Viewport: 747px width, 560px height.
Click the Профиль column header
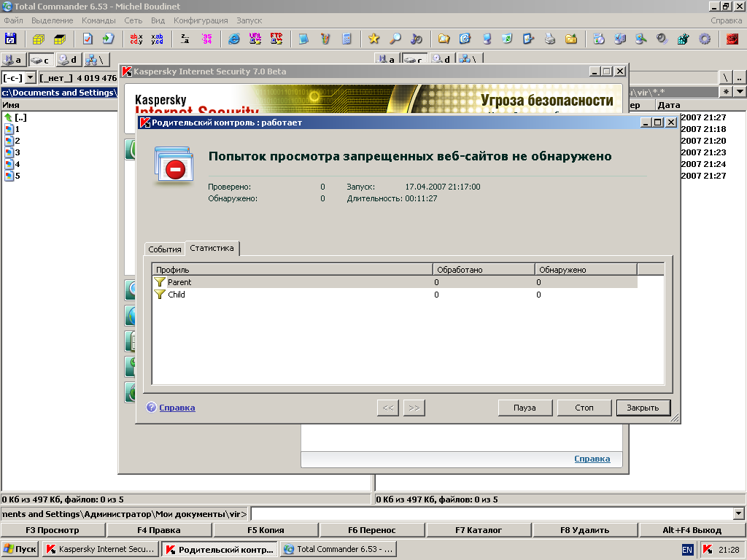(293, 270)
